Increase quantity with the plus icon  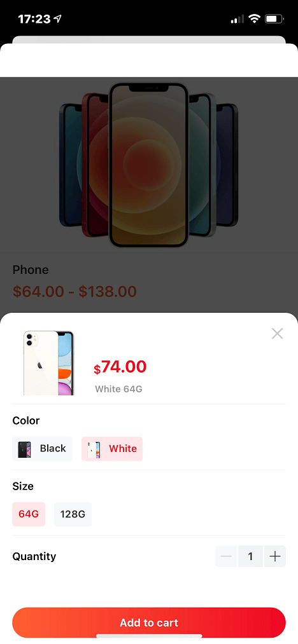[275, 556]
